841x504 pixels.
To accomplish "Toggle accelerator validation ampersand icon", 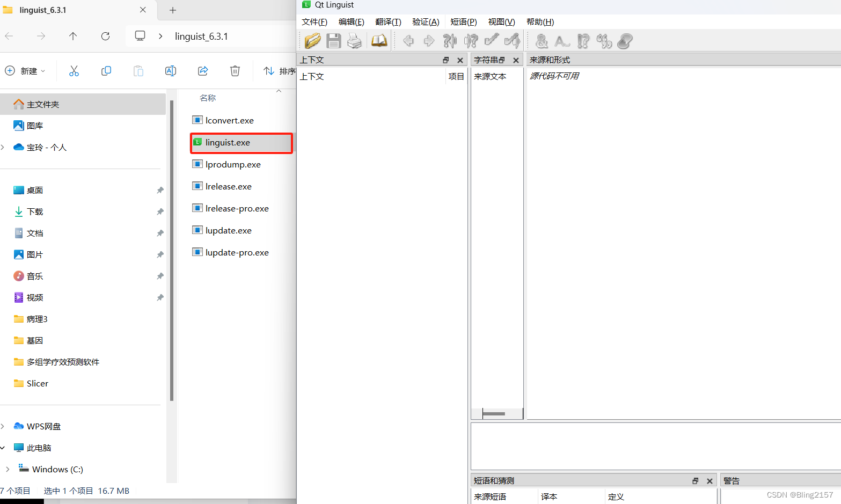I will point(542,41).
